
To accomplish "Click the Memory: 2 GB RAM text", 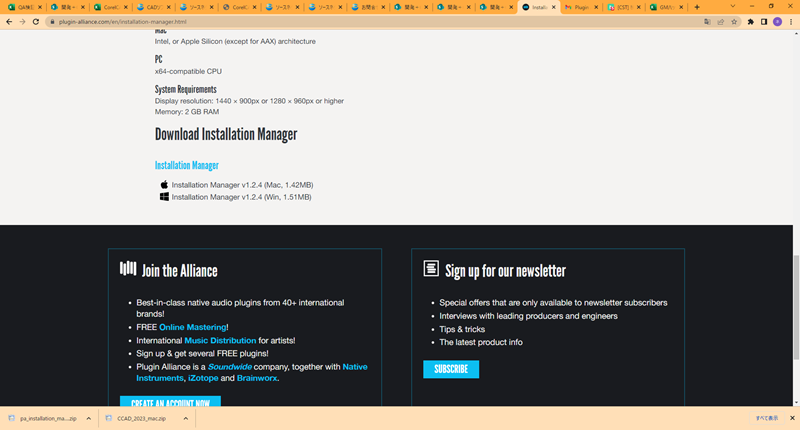I will [187, 112].
